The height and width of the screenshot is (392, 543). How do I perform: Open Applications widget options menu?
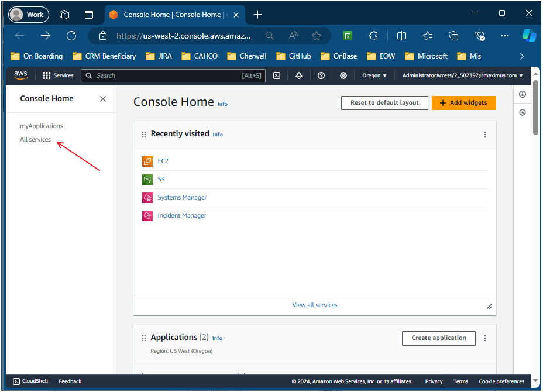coord(484,338)
